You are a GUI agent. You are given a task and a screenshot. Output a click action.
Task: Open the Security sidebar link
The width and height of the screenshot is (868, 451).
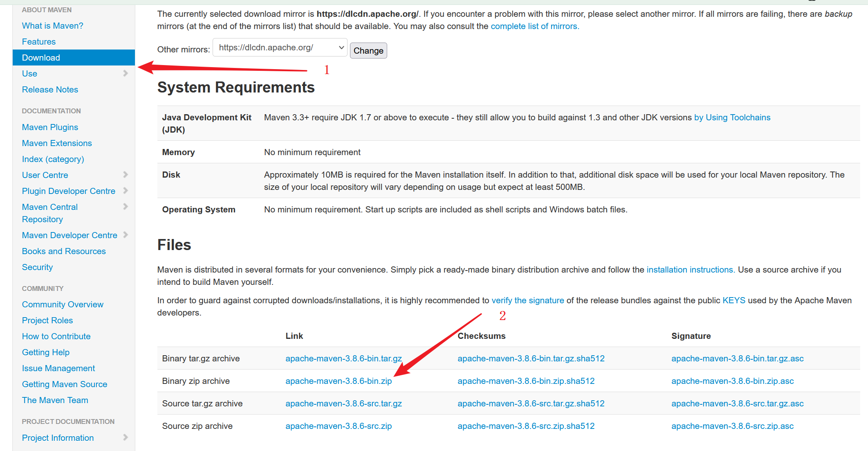click(37, 267)
